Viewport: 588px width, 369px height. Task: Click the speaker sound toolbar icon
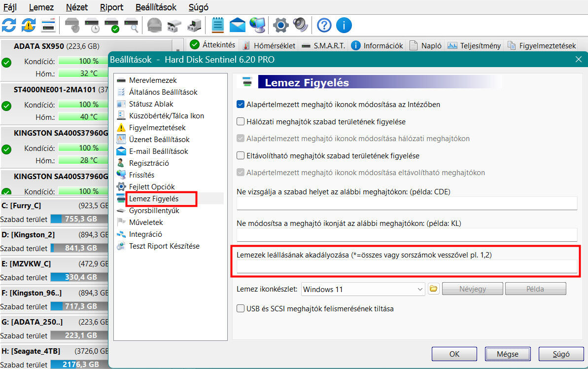pyautogui.click(x=300, y=25)
